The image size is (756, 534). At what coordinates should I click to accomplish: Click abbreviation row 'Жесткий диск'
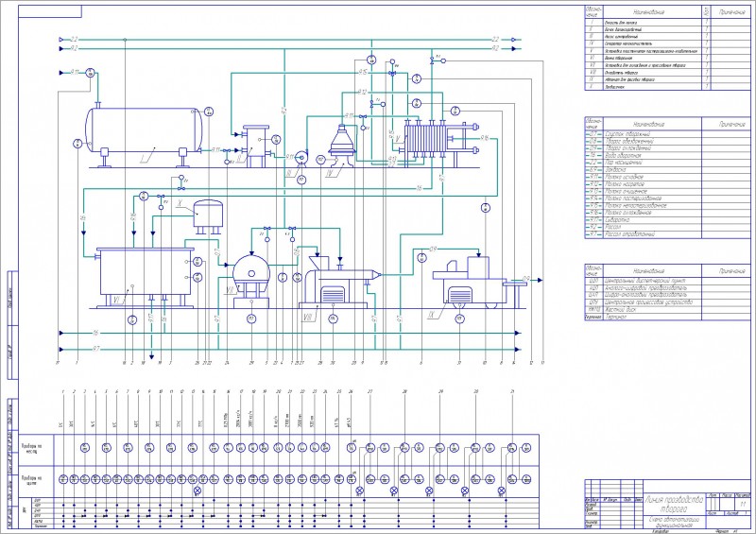click(x=668, y=309)
